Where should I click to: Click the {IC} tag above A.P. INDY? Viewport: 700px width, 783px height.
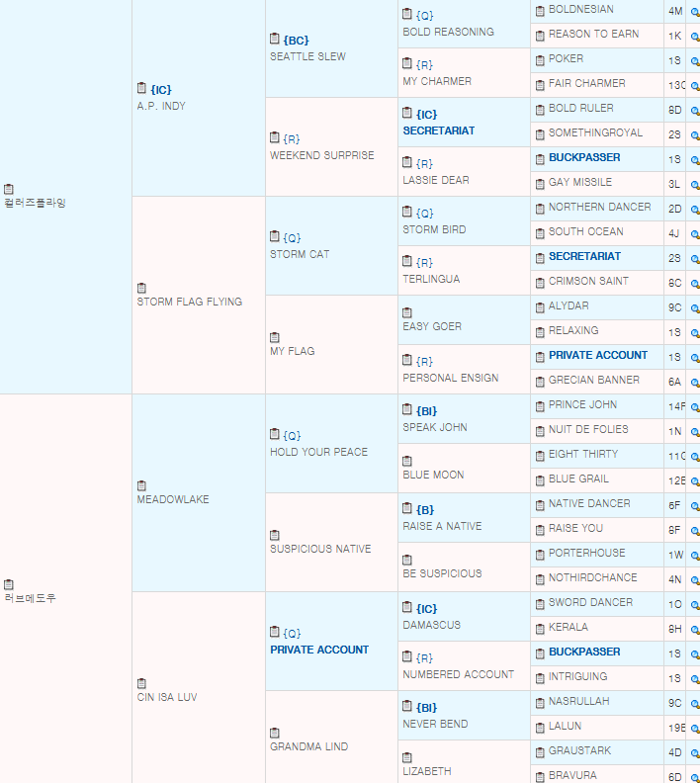click(x=161, y=90)
